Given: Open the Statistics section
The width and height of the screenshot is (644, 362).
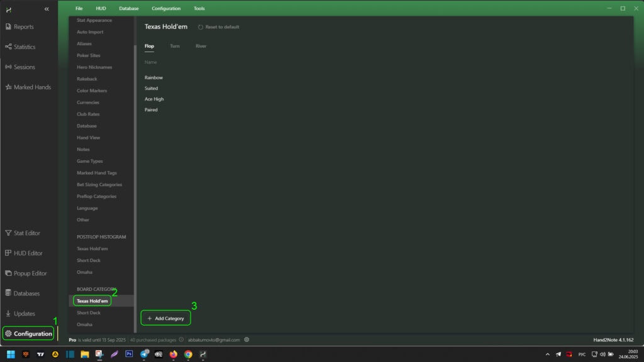Looking at the screenshot, I should coord(20,47).
